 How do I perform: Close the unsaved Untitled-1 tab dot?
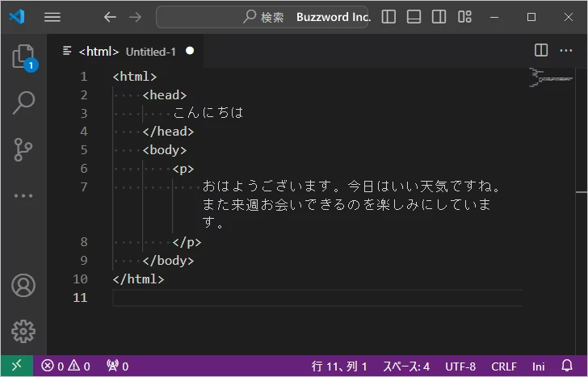tap(190, 51)
